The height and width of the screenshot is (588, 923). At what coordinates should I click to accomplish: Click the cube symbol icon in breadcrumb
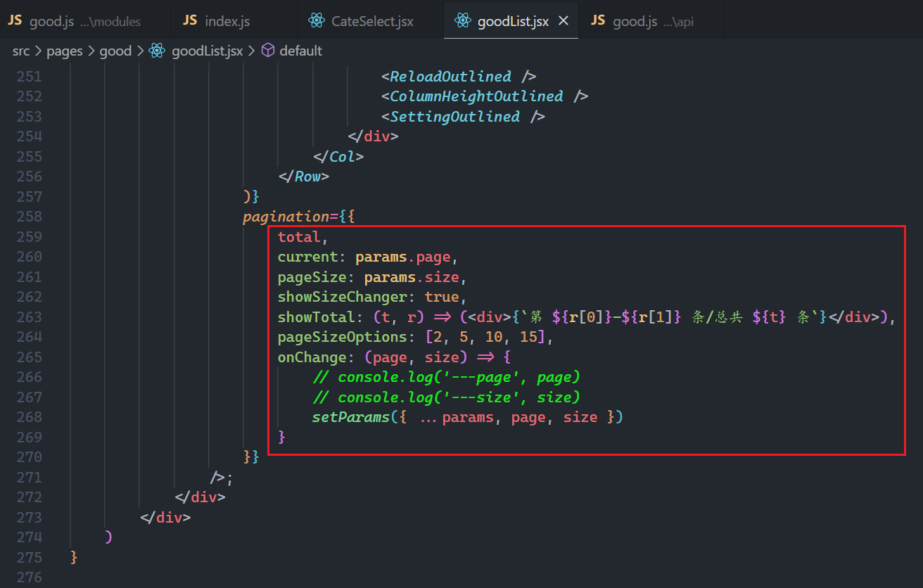click(x=268, y=51)
